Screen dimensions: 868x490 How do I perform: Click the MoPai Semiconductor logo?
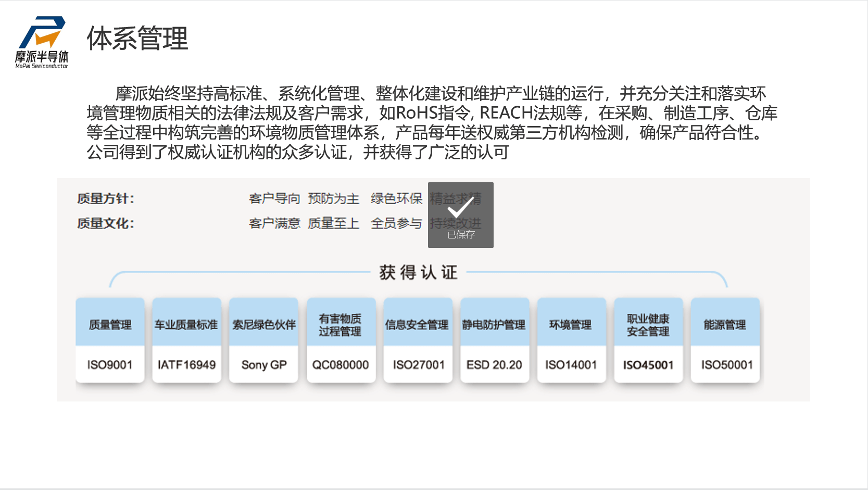point(42,42)
